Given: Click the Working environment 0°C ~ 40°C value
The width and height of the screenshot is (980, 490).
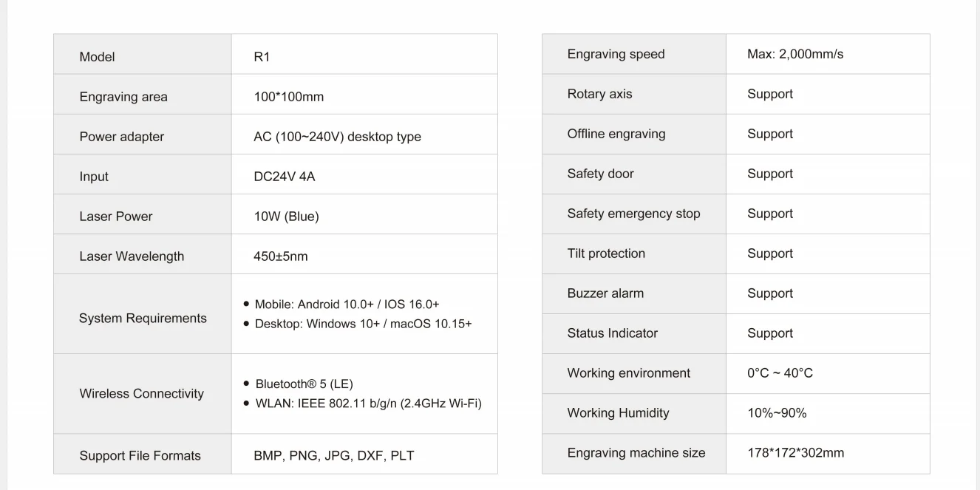Looking at the screenshot, I should pyautogui.click(x=780, y=373).
